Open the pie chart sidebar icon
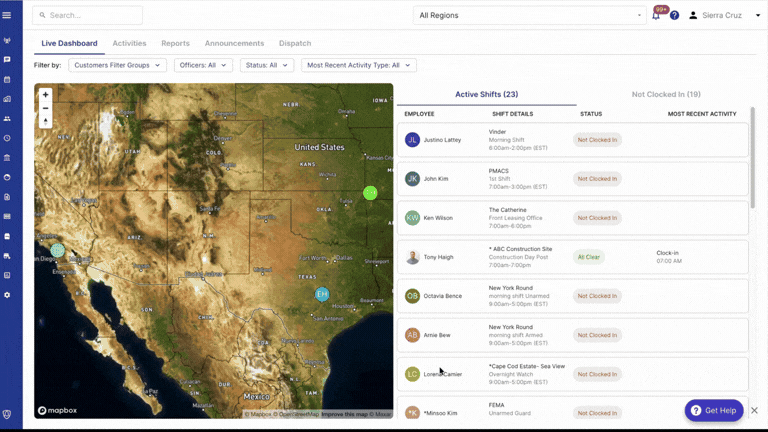Image resolution: width=768 pixels, height=432 pixels. 7,177
